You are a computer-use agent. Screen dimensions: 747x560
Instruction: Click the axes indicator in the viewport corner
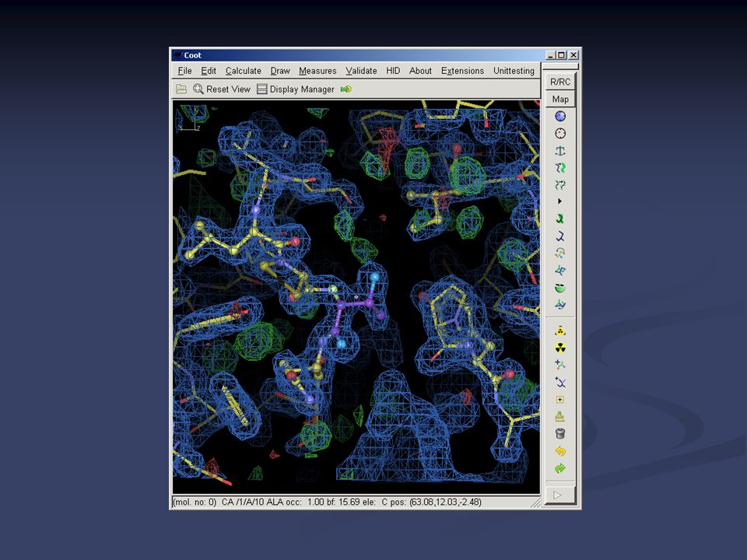point(188,119)
